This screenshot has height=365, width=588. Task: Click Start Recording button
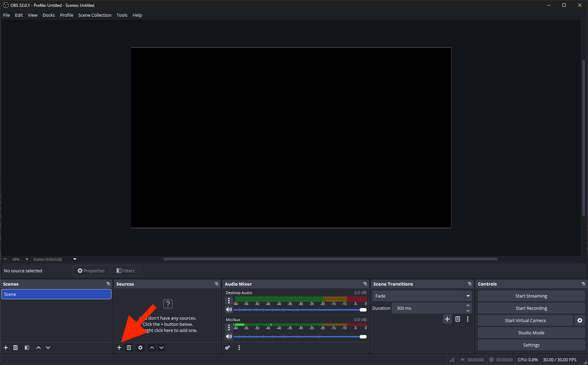531,308
